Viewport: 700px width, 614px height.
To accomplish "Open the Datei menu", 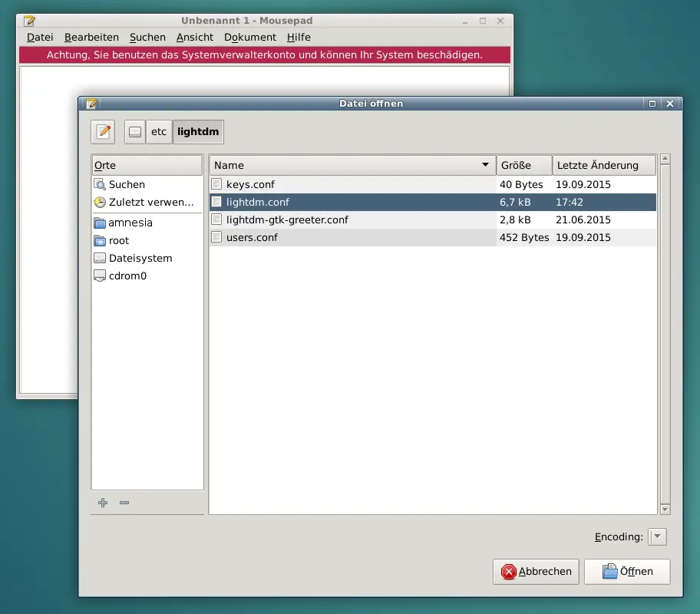I will coord(40,37).
